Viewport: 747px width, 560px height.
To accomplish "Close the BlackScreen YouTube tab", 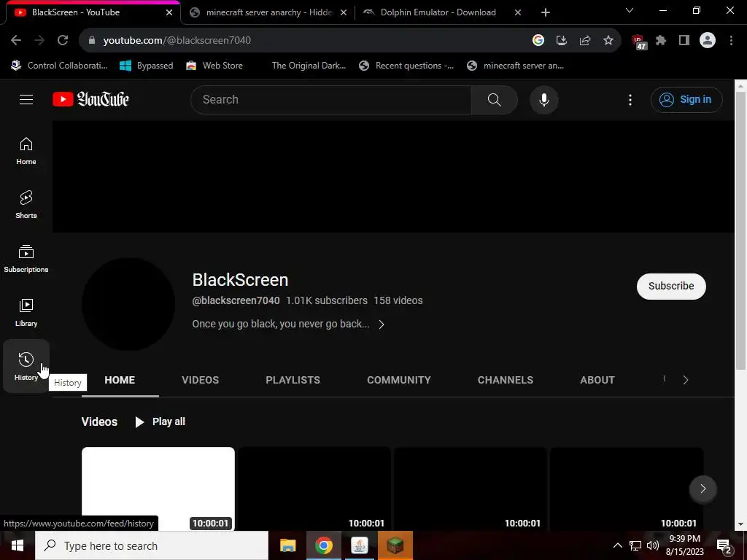I will [169, 12].
